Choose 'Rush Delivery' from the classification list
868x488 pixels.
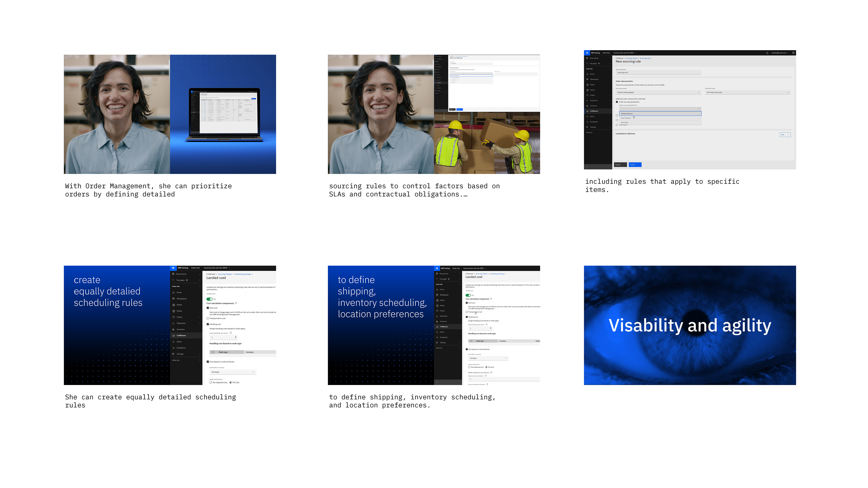pyautogui.click(x=626, y=118)
